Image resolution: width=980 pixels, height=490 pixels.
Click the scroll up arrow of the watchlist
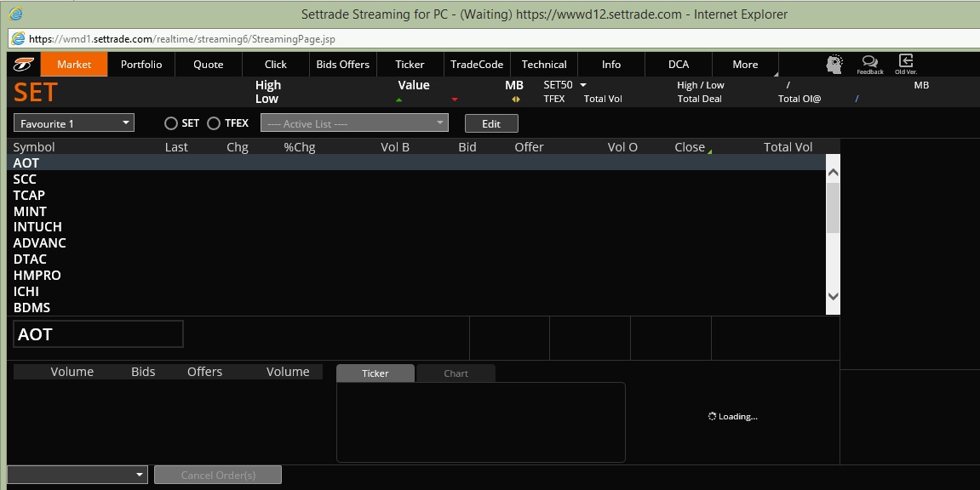833,173
